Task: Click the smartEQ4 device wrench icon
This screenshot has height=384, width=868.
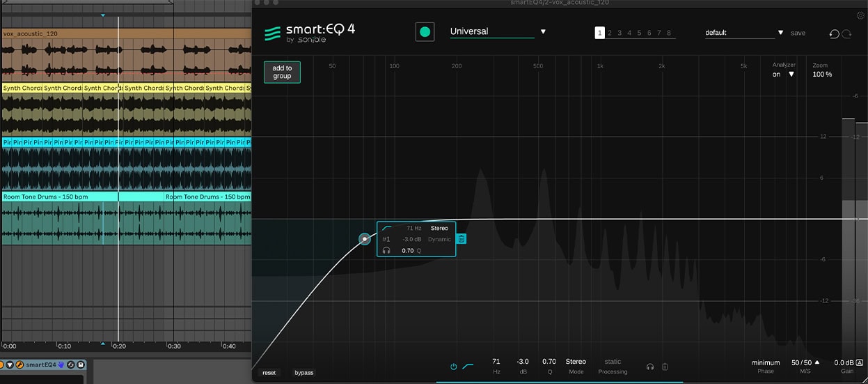Action: (20, 364)
